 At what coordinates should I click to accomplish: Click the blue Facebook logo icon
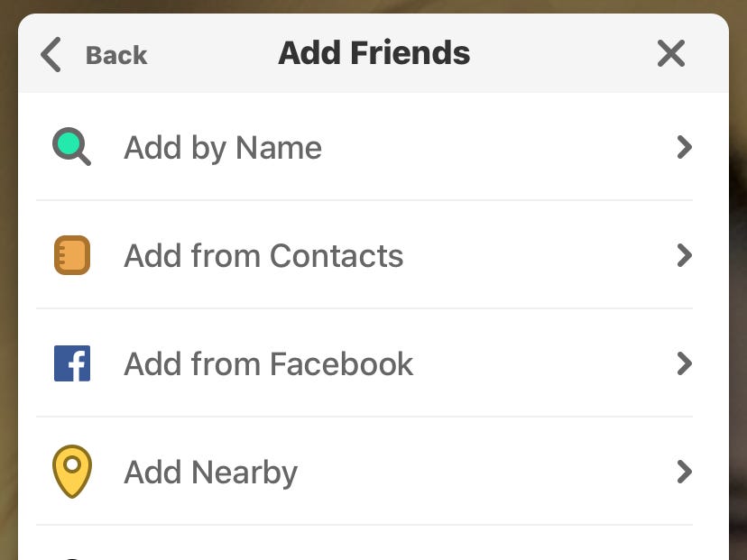[x=72, y=363]
